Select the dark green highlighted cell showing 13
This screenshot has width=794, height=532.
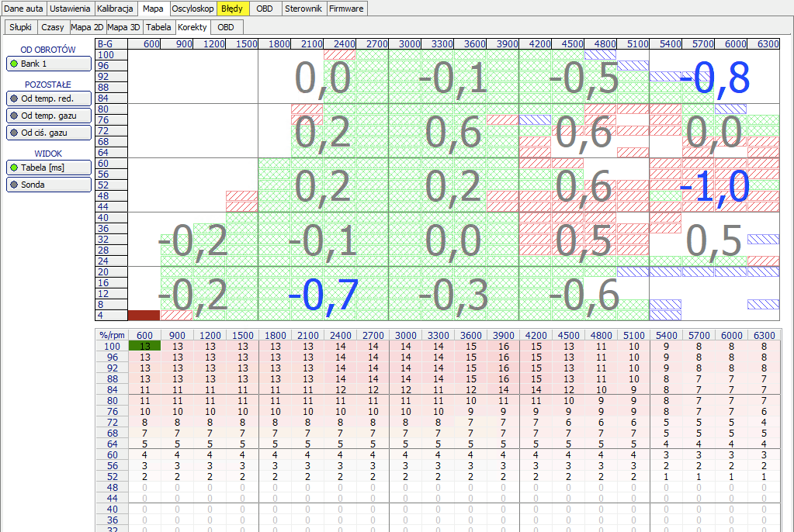144,346
